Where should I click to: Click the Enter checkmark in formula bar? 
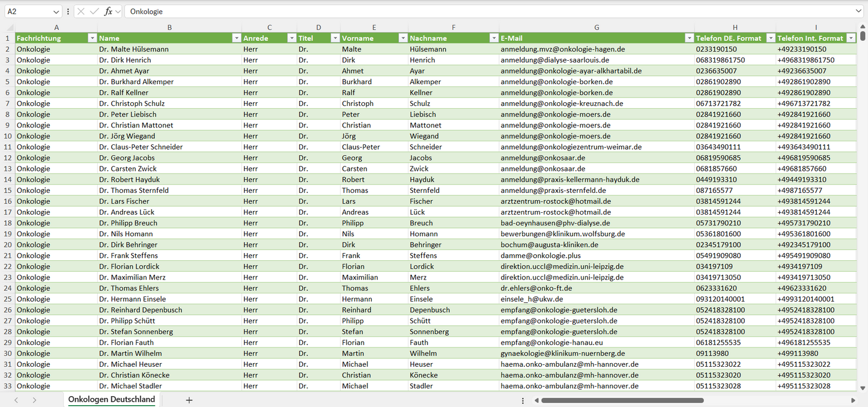point(94,11)
